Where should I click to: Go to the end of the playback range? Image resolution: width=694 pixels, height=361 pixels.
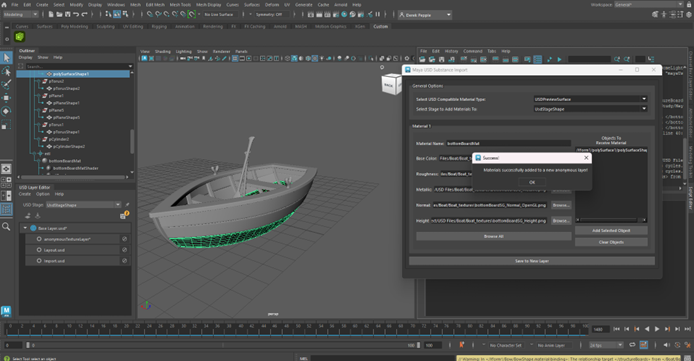pyautogui.click(x=687, y=329)
